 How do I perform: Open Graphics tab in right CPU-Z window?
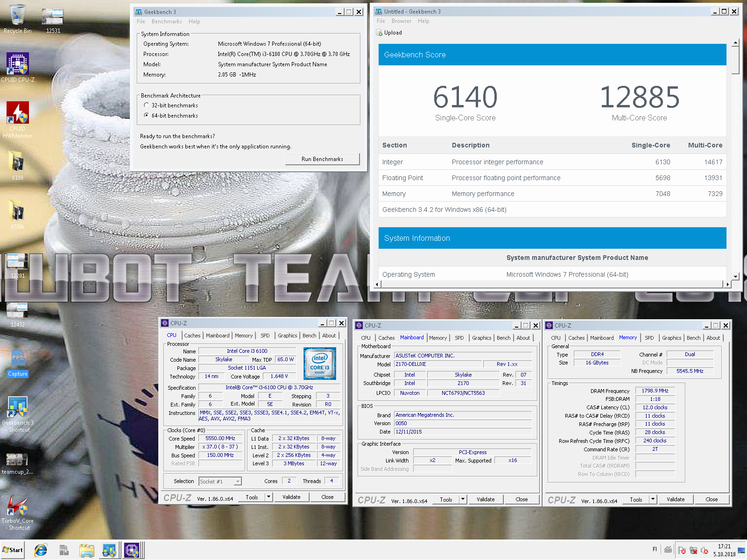(x=671, y=338)
